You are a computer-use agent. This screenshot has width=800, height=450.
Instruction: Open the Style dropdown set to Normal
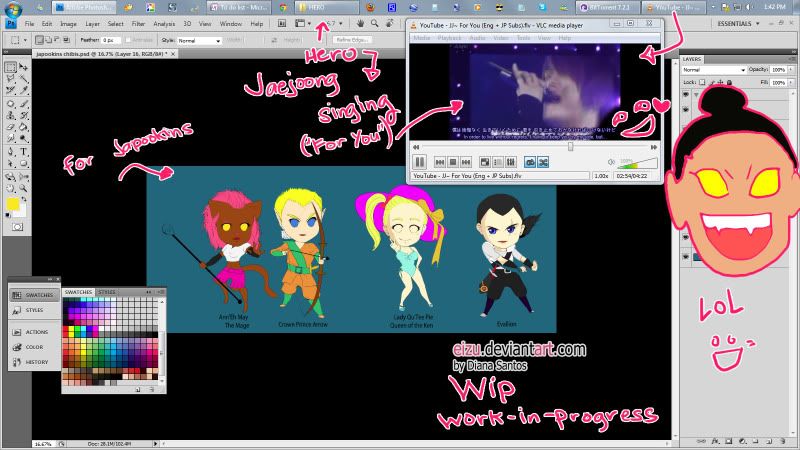199,40
